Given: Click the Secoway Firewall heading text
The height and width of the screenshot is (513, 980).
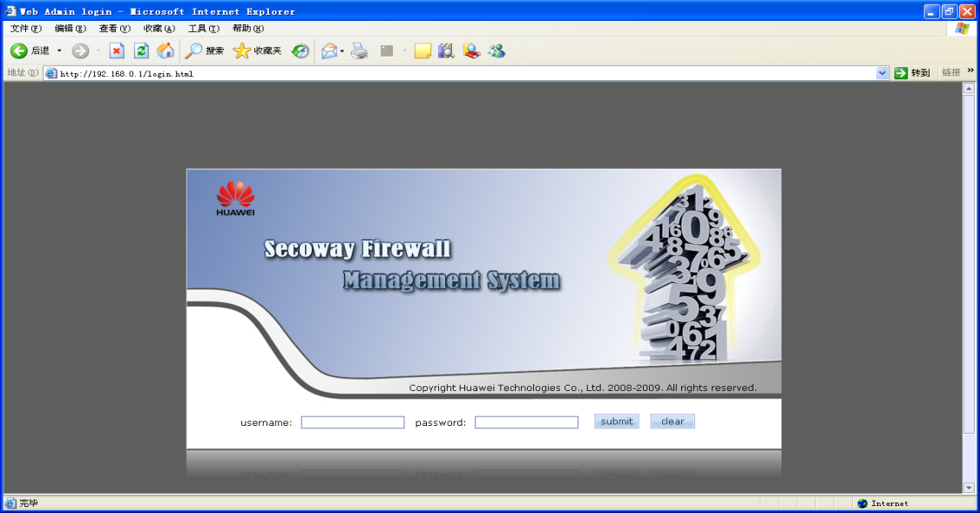Looking at the screenshot, I should coord(357,249).
